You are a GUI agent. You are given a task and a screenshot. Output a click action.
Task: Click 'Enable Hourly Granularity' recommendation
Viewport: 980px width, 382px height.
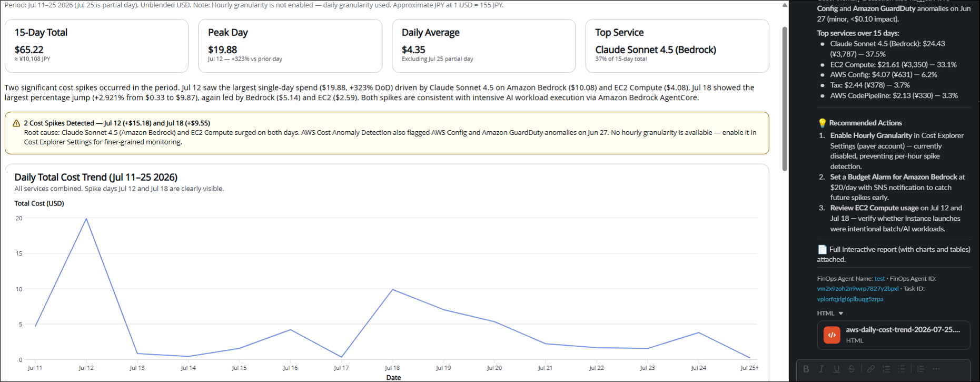871,135
